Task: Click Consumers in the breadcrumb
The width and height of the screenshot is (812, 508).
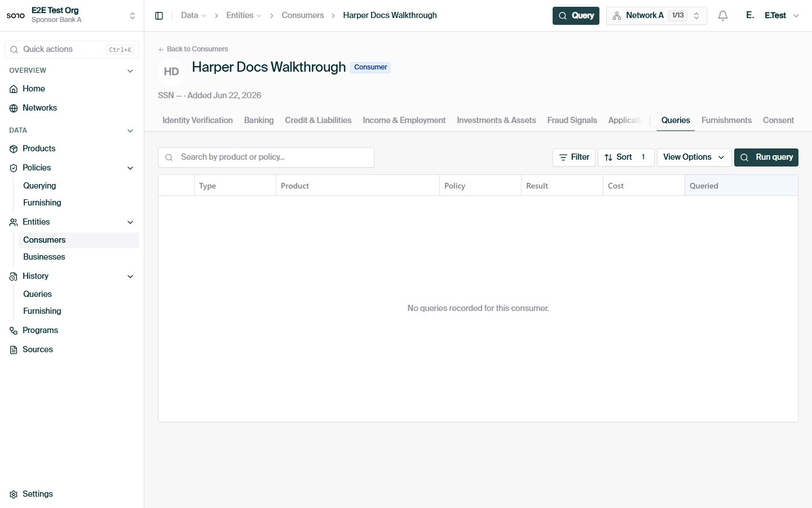Action: (x=303, y=16)
